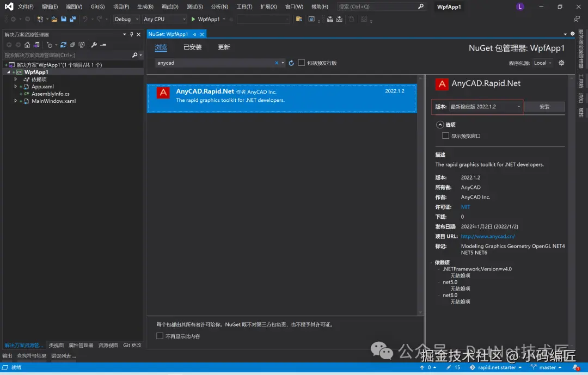Image resolution: width=588 pixels, height=375 pixels.
Task: Check the do not show again checkbox
Action: 160,336
